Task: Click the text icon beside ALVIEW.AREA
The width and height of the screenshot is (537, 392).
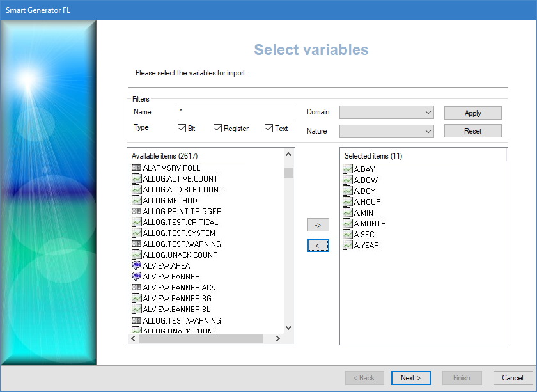Action: (137, 265)
